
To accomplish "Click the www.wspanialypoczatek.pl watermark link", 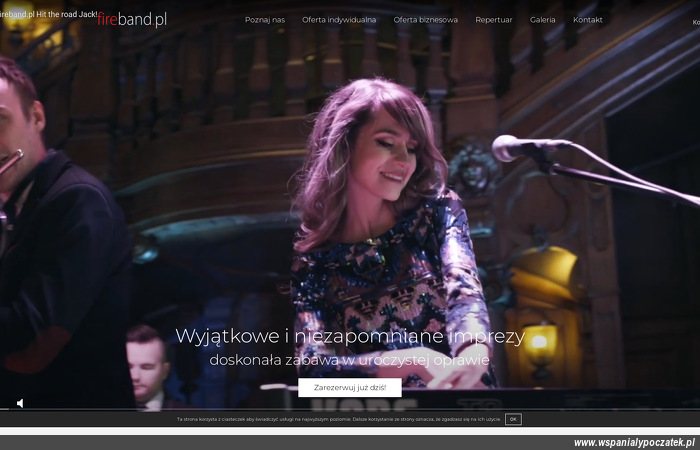I will click(x=634, y=442).
